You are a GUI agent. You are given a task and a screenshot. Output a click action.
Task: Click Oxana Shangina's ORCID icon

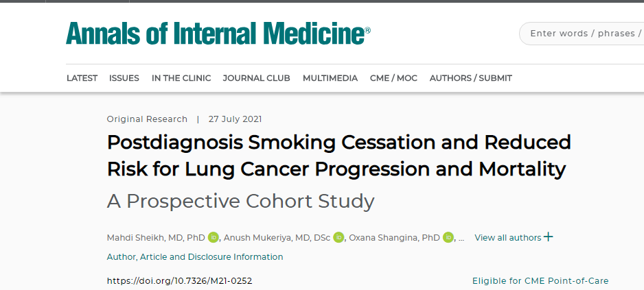[x=448, y=238]
